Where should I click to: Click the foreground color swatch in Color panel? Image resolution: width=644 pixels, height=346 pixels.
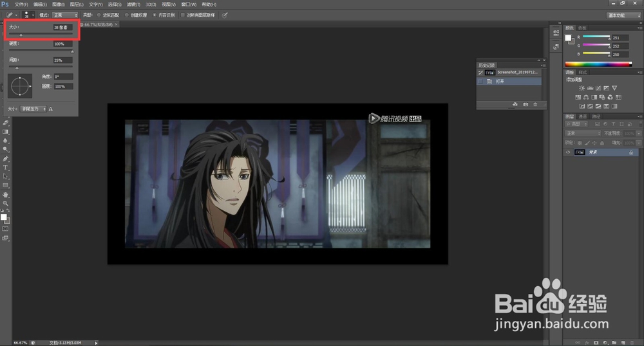point(568,38)
